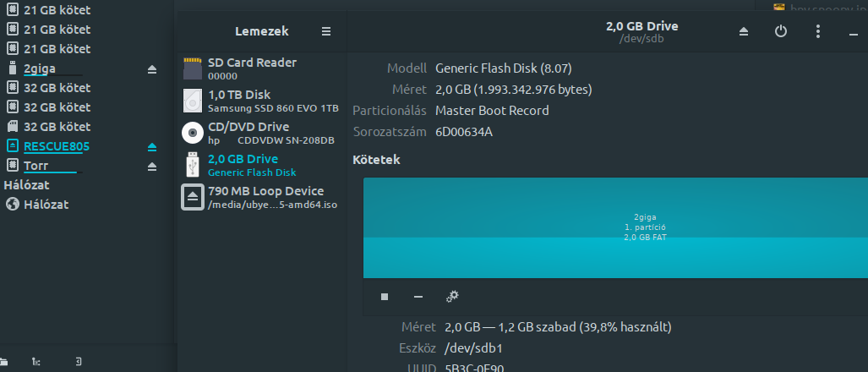Eject Torr volume in sidebar
This screenshot has width=868, height=372.
click(152, 166)
